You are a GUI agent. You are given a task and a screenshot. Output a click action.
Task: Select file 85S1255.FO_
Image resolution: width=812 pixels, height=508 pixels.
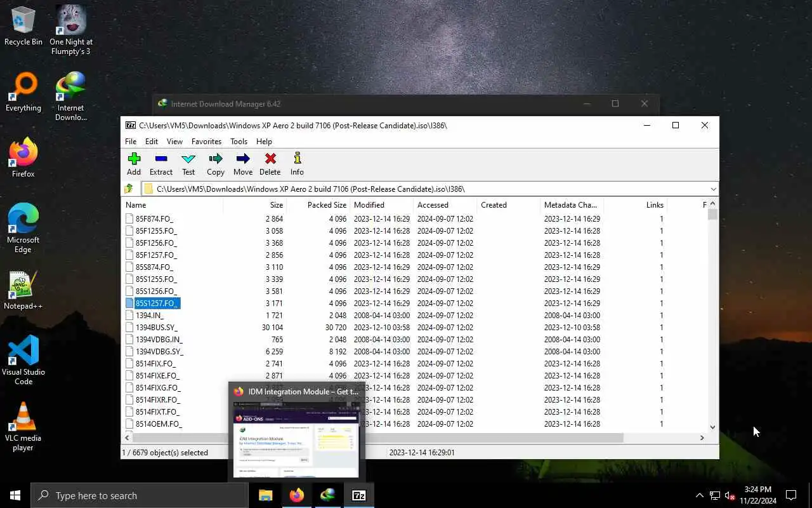(156, 279)
